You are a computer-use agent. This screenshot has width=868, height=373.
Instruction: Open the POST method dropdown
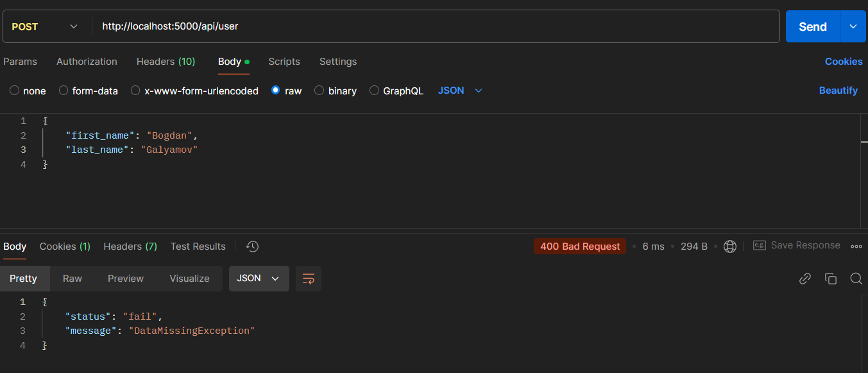tap(46, 27)
